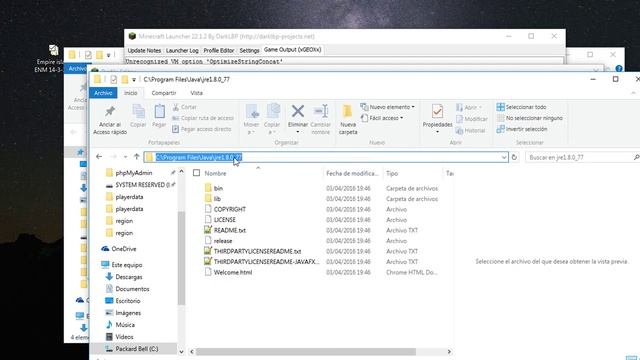
Task: Click the Copiar ribbon icon
Action: coord(138,111)
